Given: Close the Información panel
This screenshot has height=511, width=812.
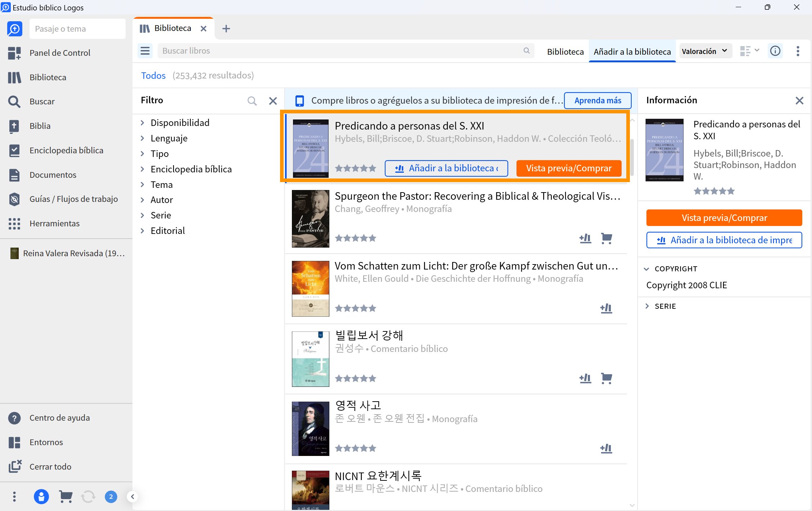Looking at the screenshot, I should pos(799,101).
